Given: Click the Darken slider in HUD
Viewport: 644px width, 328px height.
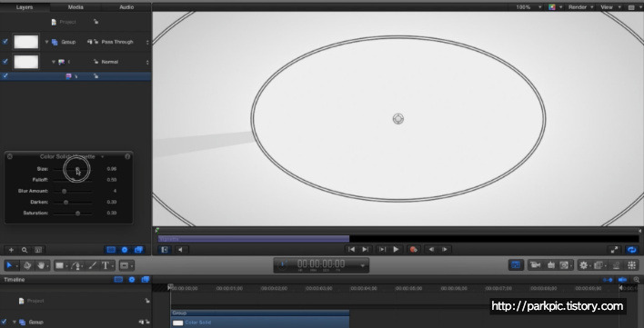Looking at the screenshot, I should [x=73, y=202].
